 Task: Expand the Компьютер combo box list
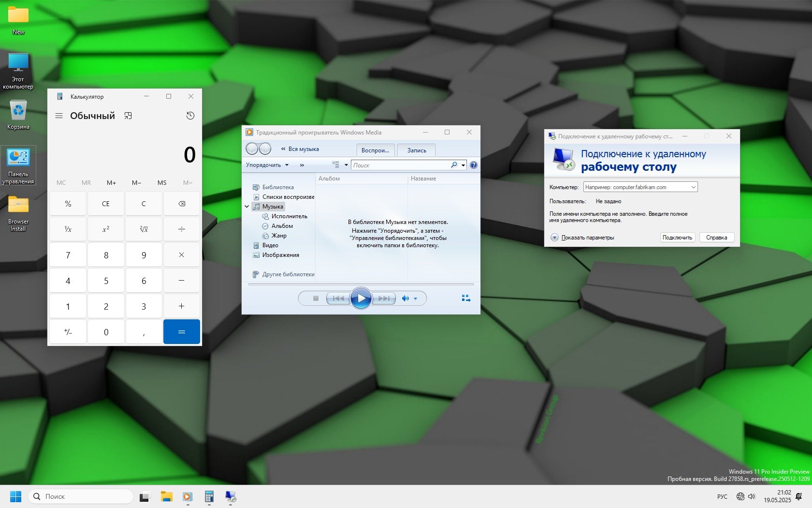coord(693,187)
